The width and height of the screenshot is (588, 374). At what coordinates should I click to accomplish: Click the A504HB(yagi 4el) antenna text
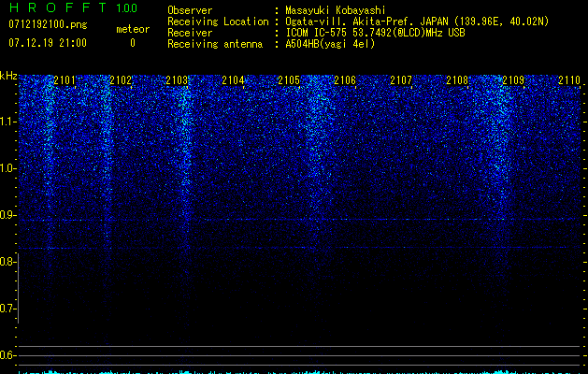[x=330, y=44]
